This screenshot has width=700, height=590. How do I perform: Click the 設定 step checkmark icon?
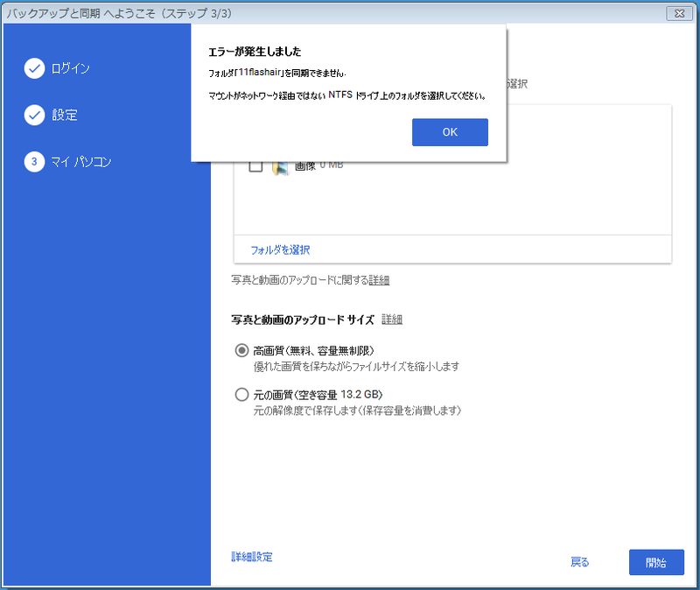[x=34, y=116]
